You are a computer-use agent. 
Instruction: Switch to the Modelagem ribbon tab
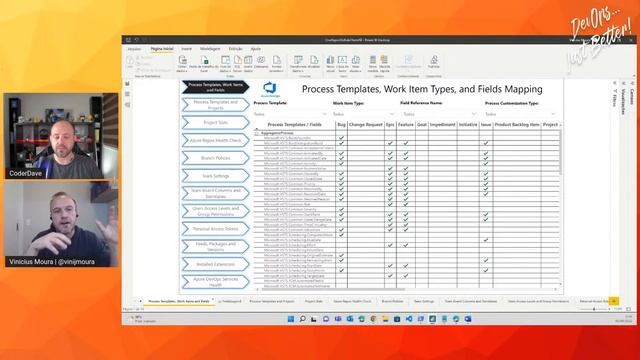coord(210,49)
